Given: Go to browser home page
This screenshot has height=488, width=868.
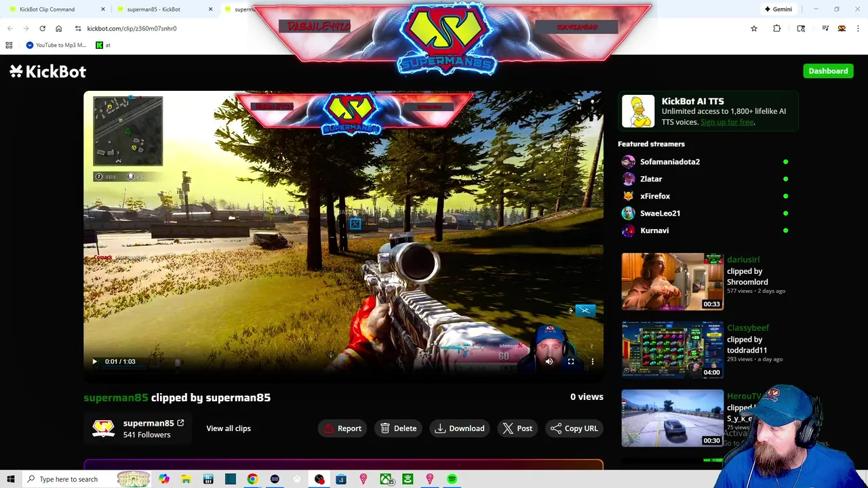Looking at the screenshot, I should tap(58, 28).
